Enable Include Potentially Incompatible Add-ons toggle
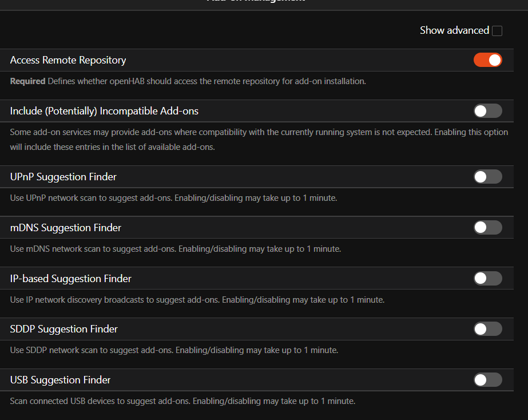Viewport: 528px width, 420px height. pos(487,111)
